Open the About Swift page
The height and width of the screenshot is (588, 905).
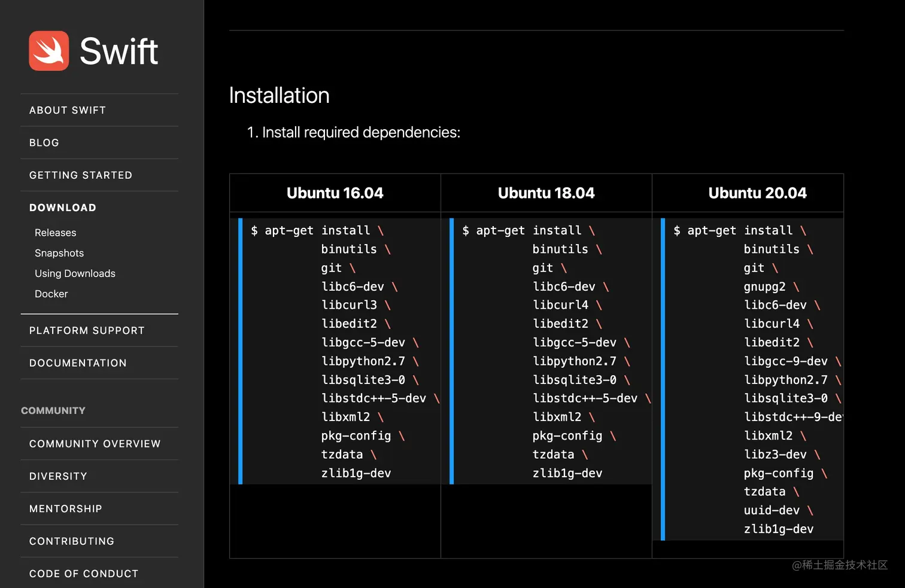68,110
